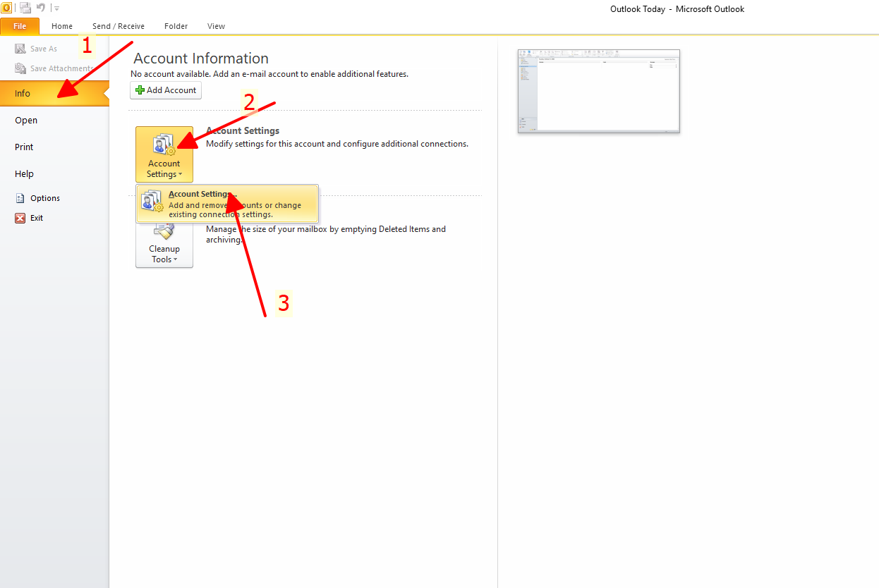This screenshot has width=879, height=588.
Task: Open the Send / Receive ribbon tab
Action: click(119, 26)
